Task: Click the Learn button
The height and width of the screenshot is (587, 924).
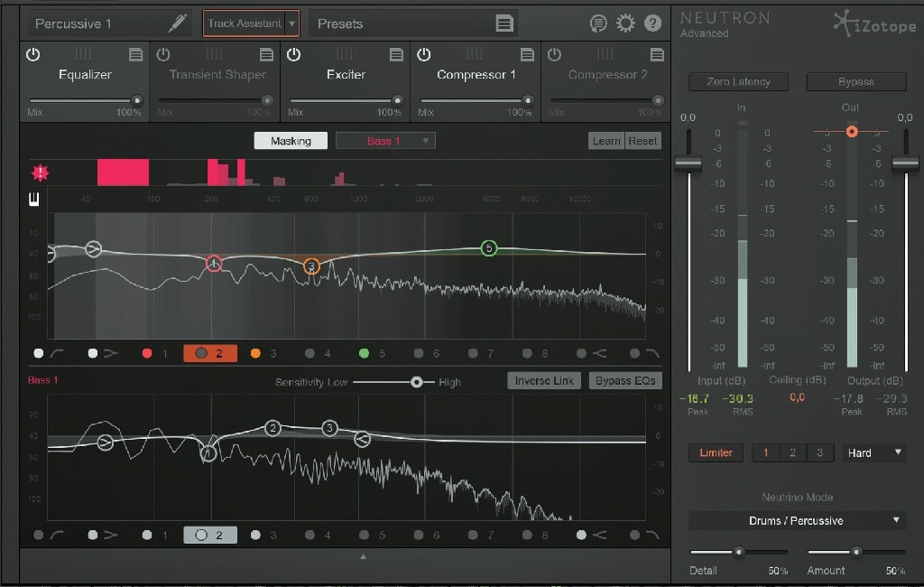Action: (606, 141)
